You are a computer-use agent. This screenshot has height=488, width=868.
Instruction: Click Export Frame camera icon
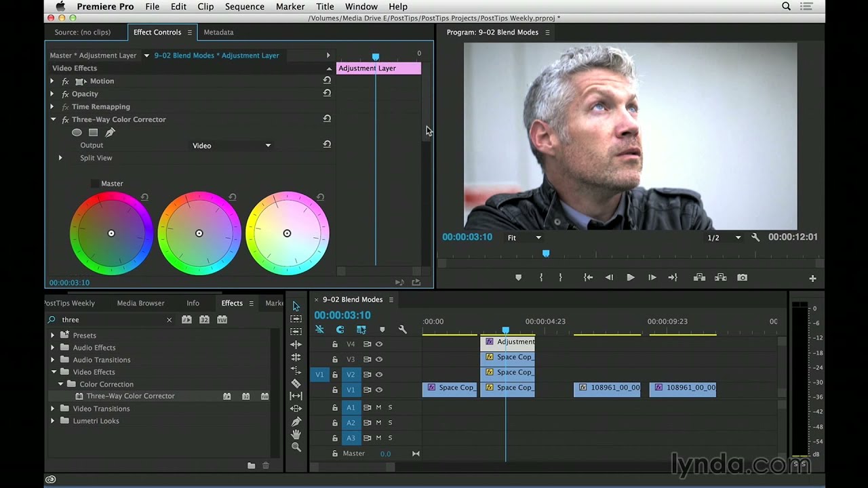(743, 277)
